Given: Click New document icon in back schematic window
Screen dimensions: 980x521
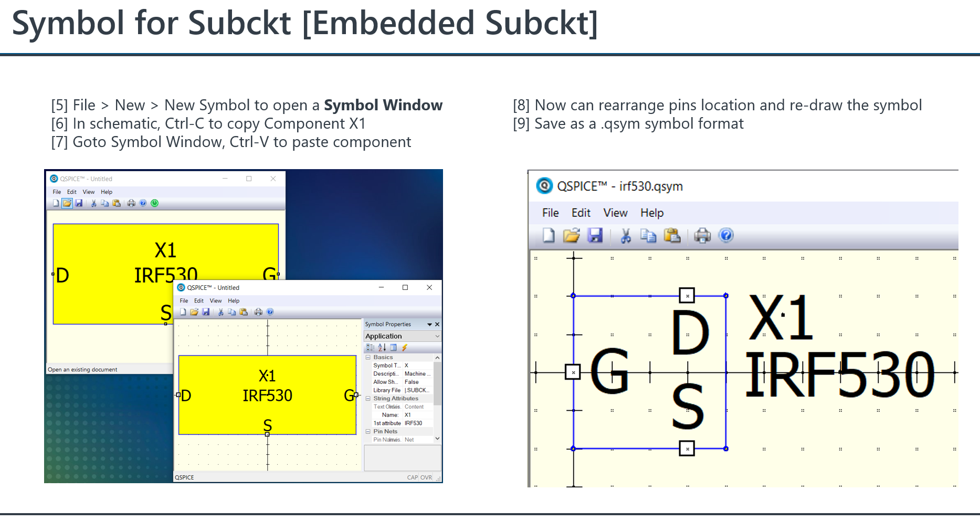Looking at the screenshot, I should (56, 203).
